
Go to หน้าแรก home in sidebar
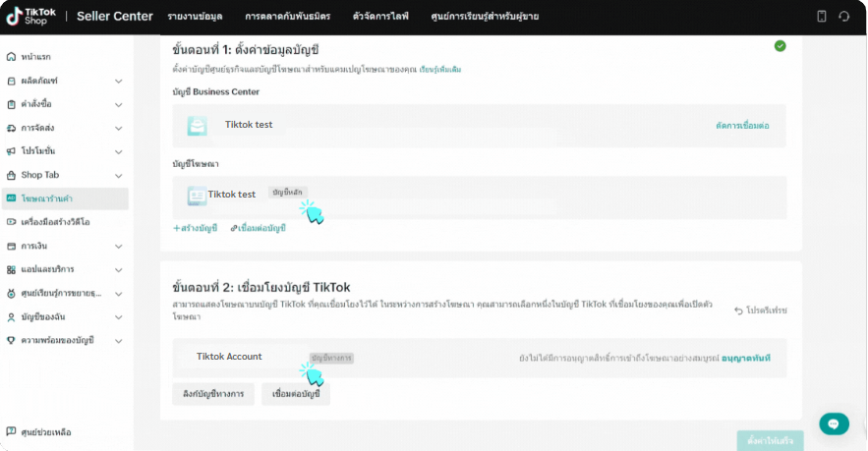tap(36, 58)
